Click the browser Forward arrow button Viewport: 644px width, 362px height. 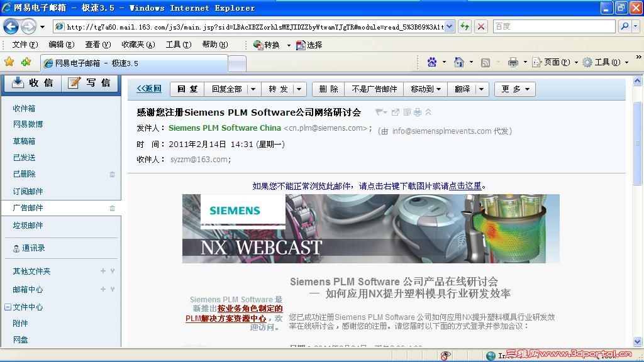[x=28, y=27]
